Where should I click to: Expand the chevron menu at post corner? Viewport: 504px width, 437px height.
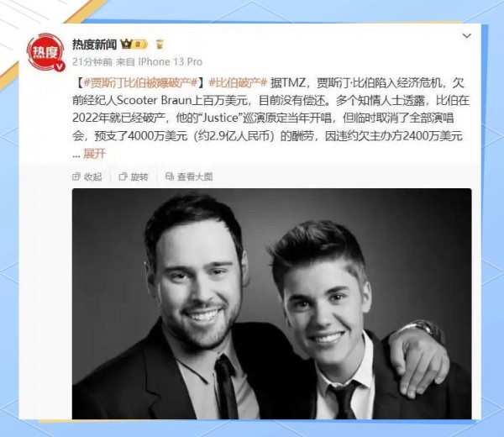point(467,35)
